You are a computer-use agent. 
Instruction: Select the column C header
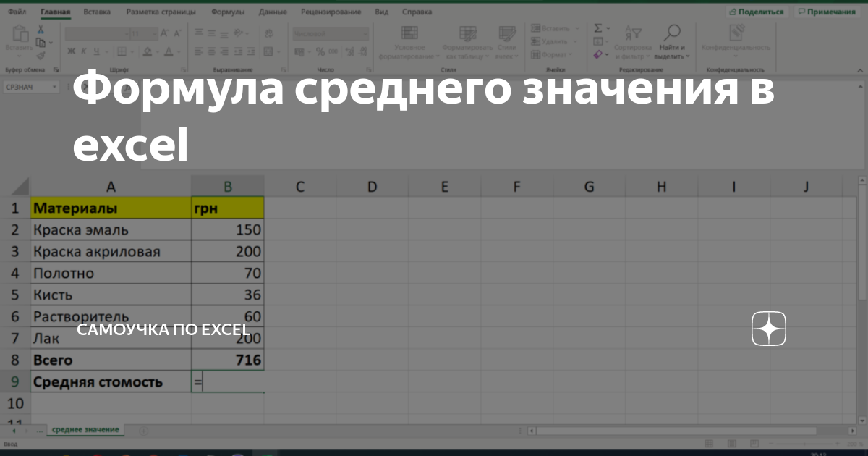pos(300,187)
